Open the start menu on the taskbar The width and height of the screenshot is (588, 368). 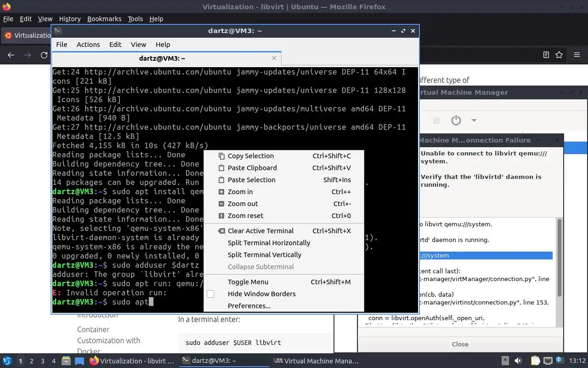tap(7, 361)
